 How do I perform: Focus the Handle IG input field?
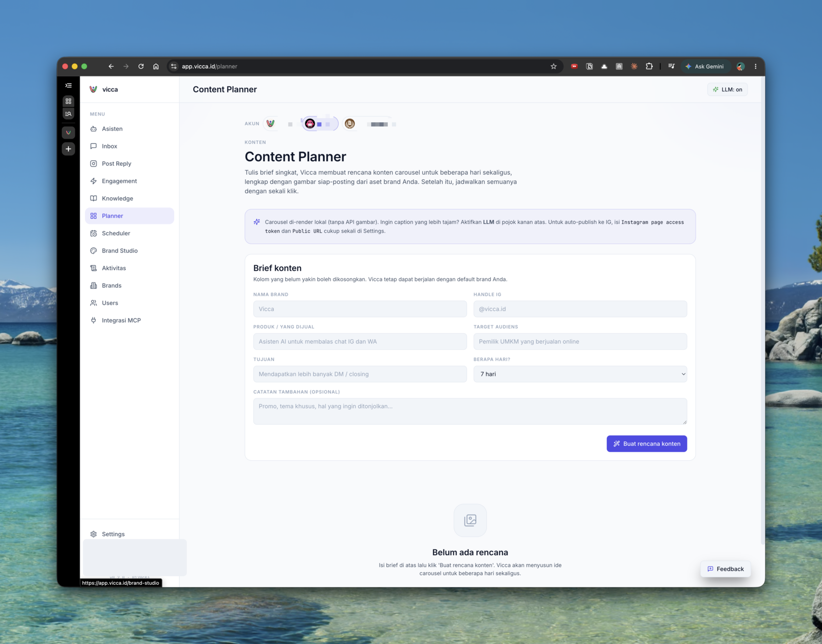[580, 309]
